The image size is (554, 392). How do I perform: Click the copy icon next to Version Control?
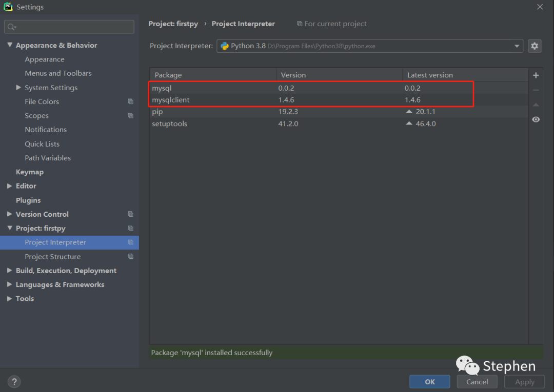click(x=130, y=214)
